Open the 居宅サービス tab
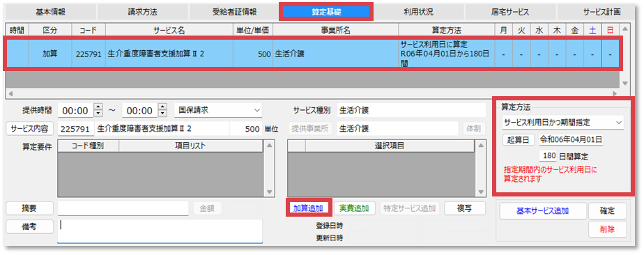This screenshot has width=644, height=255. pyautogui.click(x=510, y=12)
